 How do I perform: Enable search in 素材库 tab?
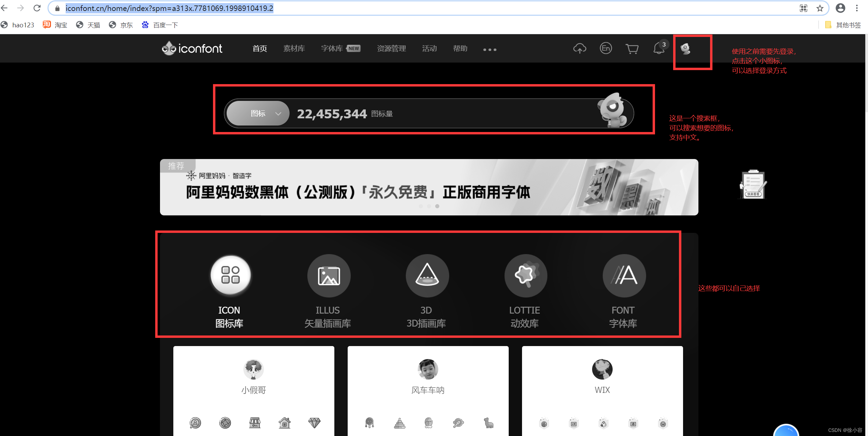[x=295, y=48]
